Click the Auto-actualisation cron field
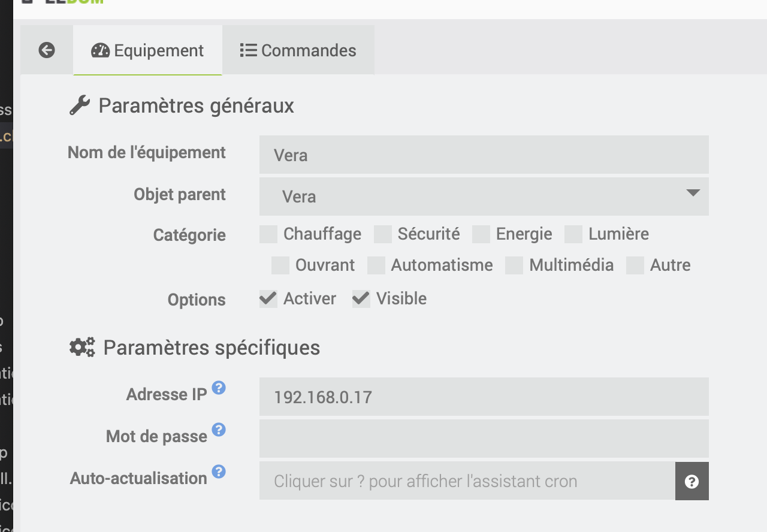The width and height of the screenshot is (767, 532). pos(467,480)
